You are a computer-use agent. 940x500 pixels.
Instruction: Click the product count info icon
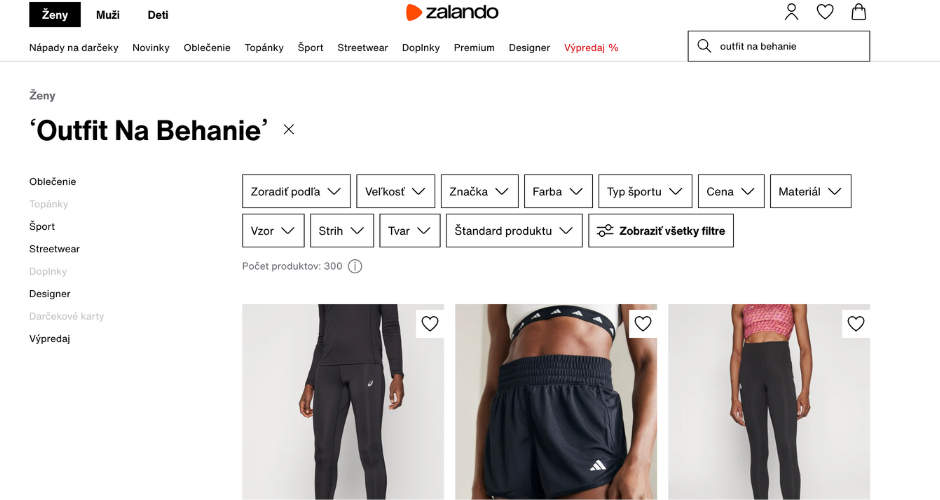[355, 266]
